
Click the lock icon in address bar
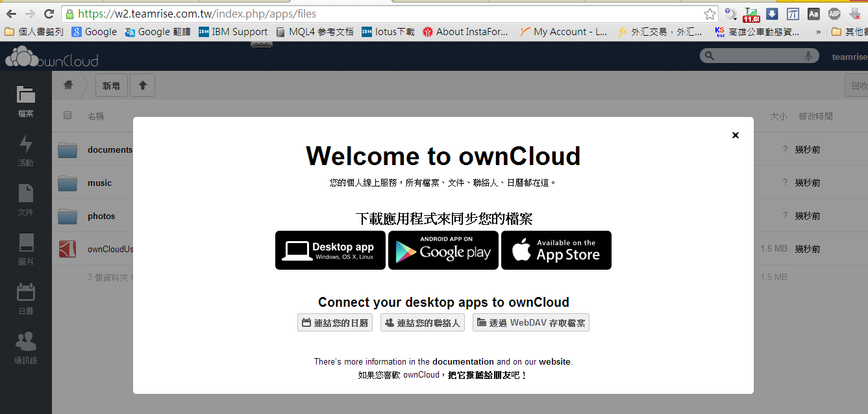[x=69, y=14]
